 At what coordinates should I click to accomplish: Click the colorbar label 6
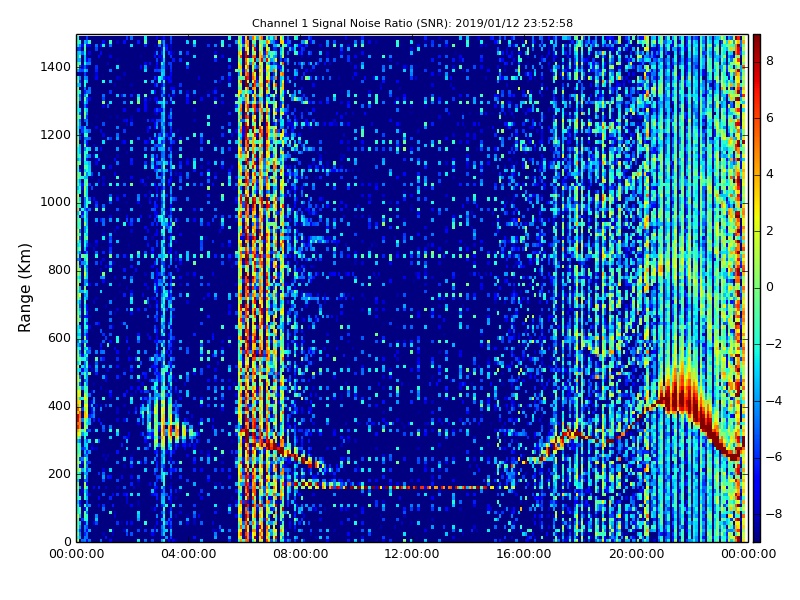[770, 118]
